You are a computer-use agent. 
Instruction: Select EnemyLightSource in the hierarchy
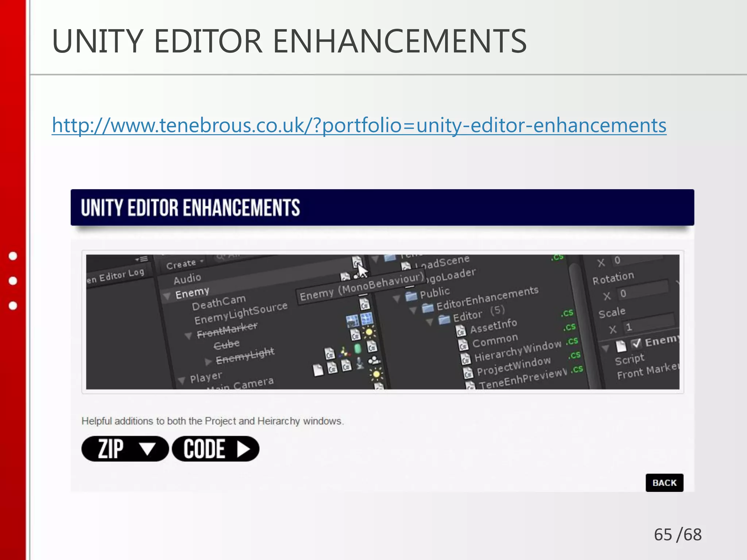pos(241,312)
